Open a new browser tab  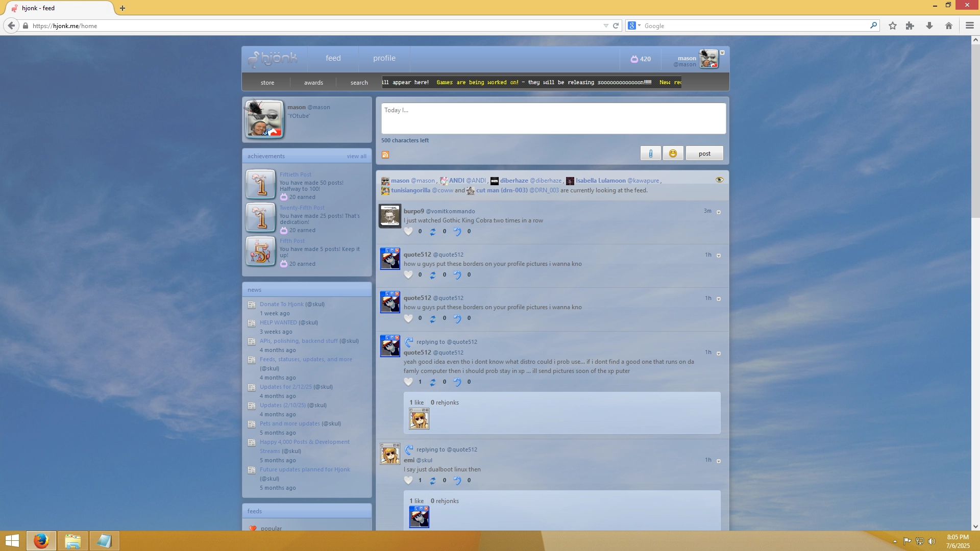[122, 8]
